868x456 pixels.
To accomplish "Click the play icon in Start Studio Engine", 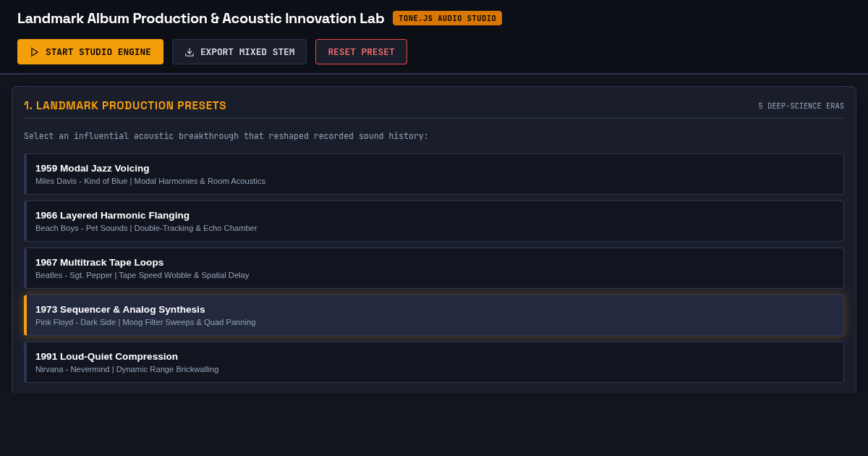I will pyautogui.click(x=35, y=52).
